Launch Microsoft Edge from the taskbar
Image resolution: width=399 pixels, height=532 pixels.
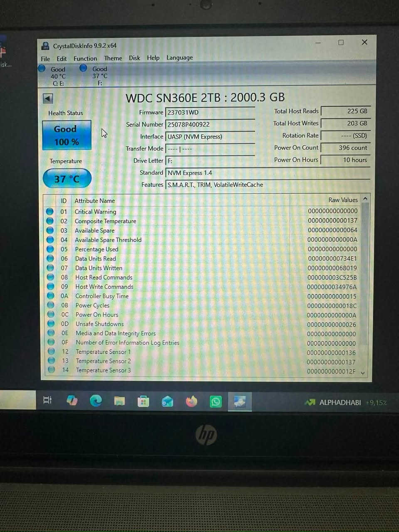pos(96,401)
